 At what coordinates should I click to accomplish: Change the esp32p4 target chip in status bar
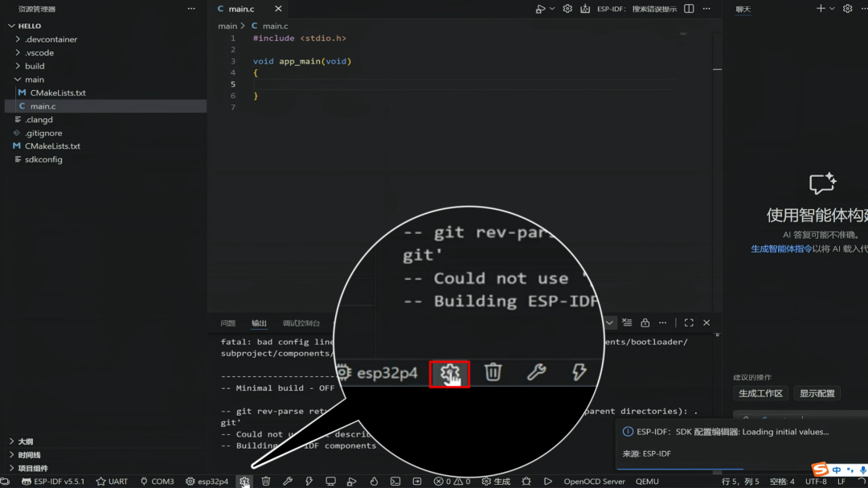point(207,482)
